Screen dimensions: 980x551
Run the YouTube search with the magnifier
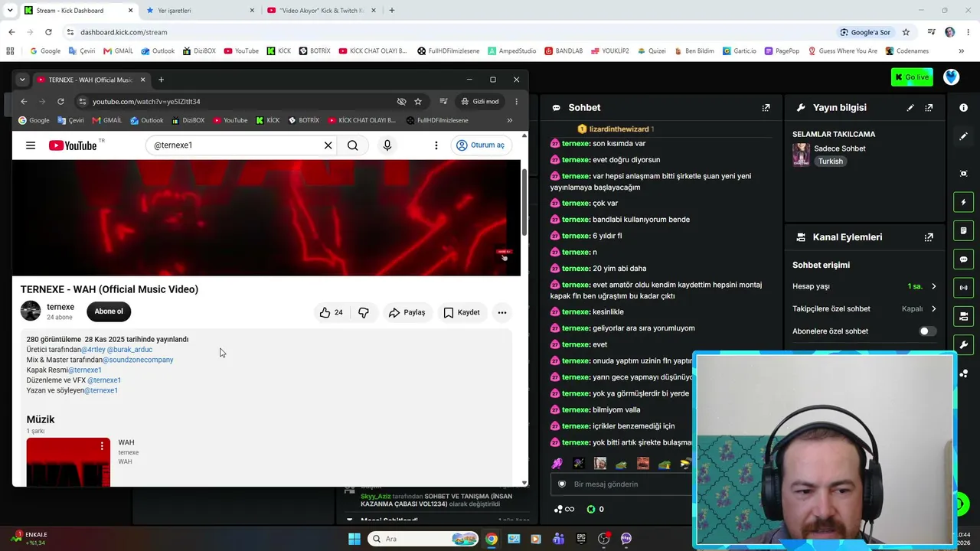point(352,145)
